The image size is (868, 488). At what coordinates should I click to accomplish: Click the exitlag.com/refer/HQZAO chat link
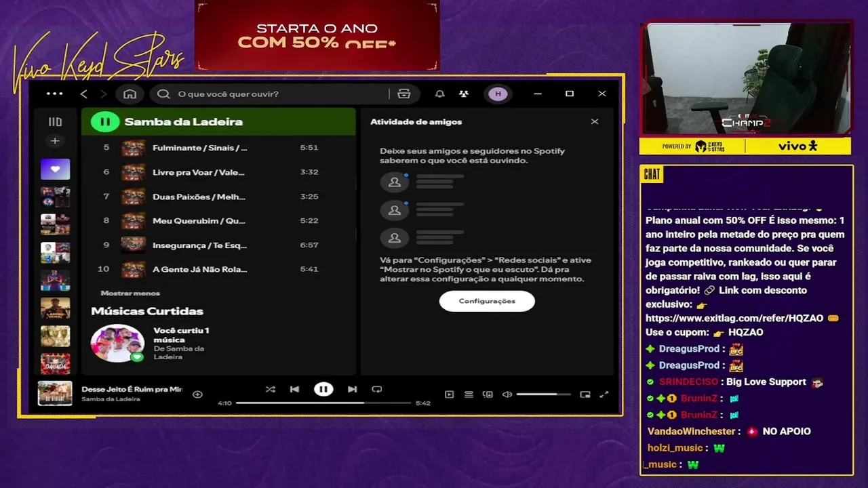click(734, 319)
